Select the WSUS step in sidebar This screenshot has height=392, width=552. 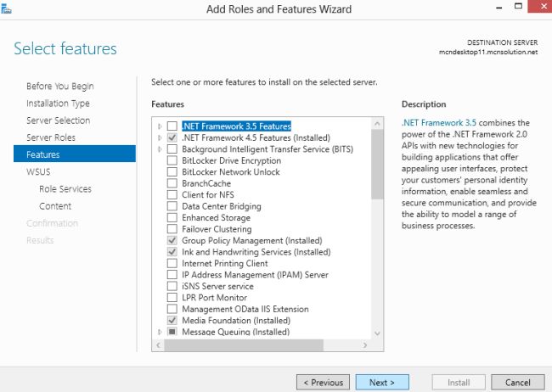tap(38, 171)
